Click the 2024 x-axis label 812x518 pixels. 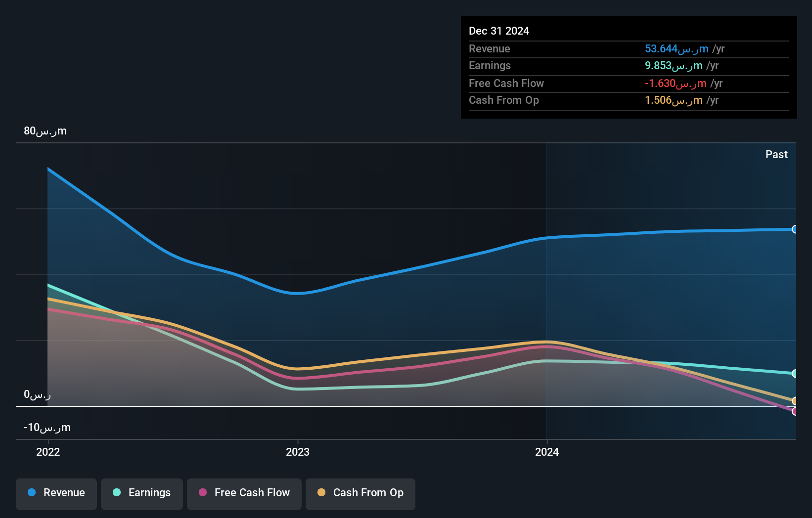click(x=547, y=452)
